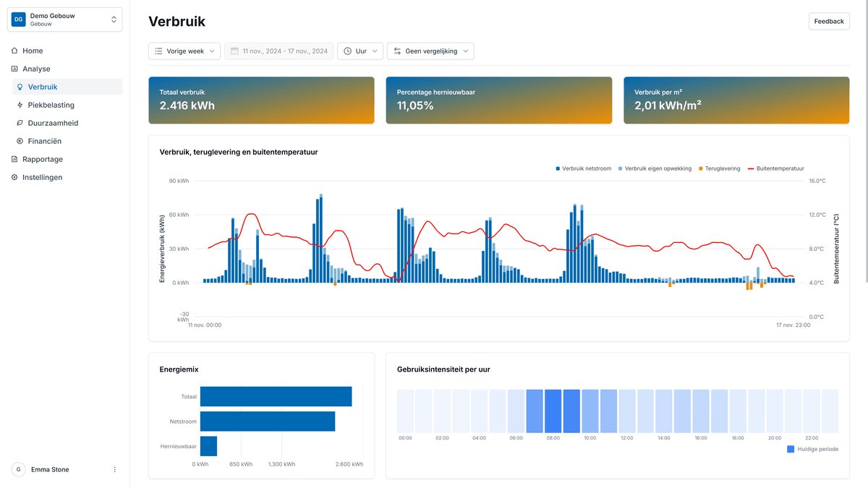Click the Duurzaamheid leaf icon

(20, 123)
